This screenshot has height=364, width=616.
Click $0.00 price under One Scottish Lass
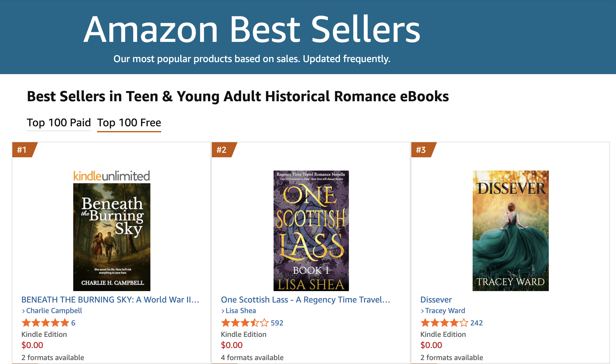click(232, 345)
